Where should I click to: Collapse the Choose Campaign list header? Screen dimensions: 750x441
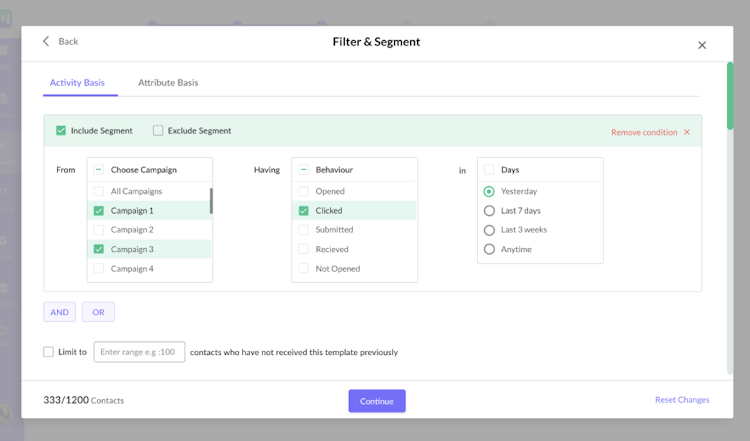tap(98, 170)
